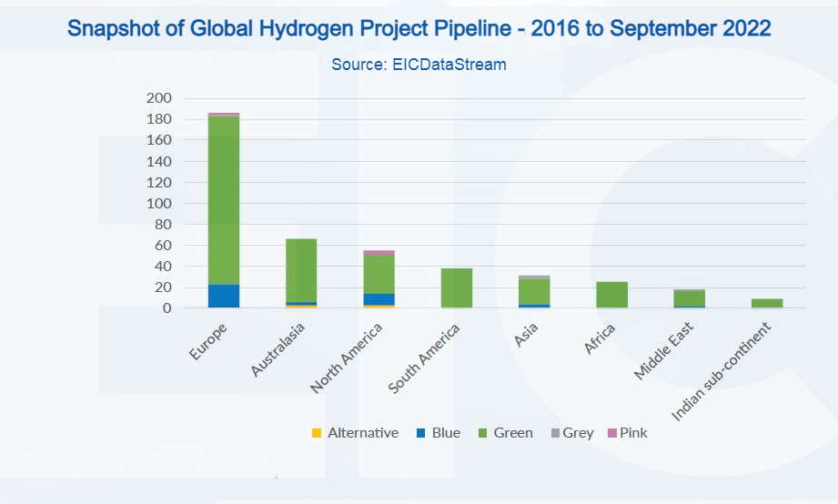Click the yellow Alternative legend swatch

(317, 433)
